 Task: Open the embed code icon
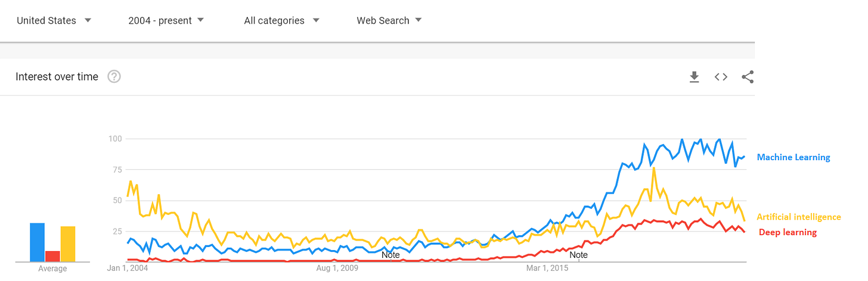[721, 77]
